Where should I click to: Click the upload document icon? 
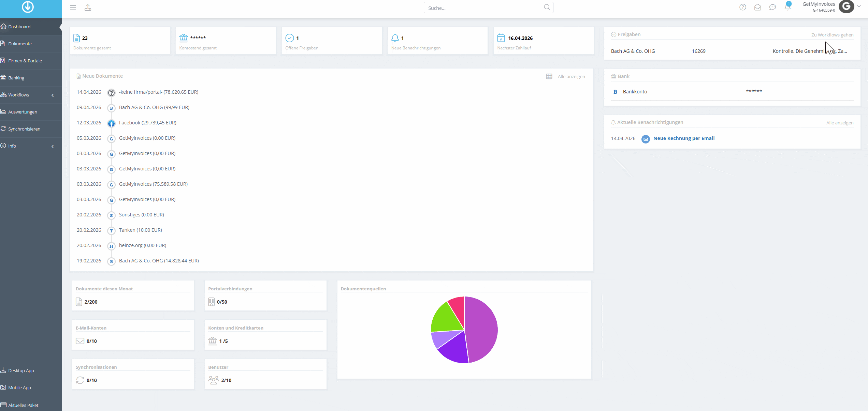tap(88, 7)
